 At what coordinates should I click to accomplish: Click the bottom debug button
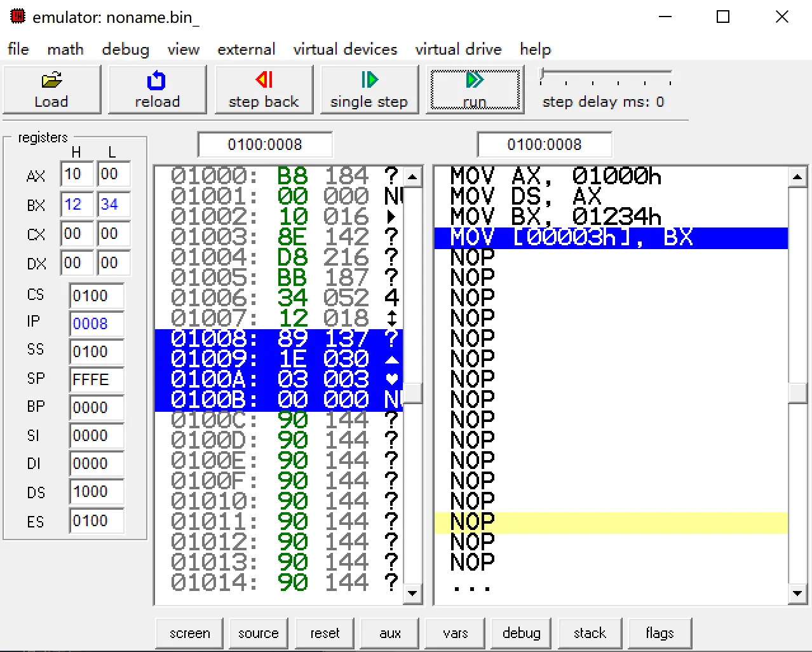point(521,633)
